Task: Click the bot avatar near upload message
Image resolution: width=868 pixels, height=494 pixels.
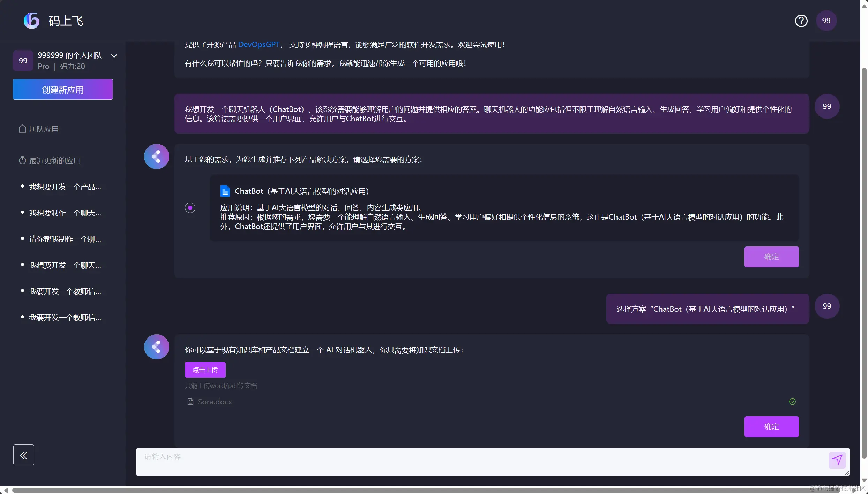Action: click(157, 347)
